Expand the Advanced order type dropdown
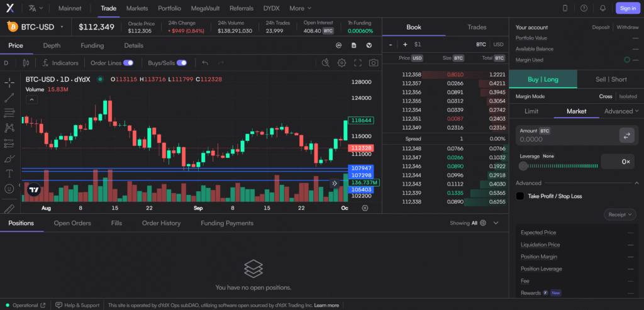 tap(621, 111)
